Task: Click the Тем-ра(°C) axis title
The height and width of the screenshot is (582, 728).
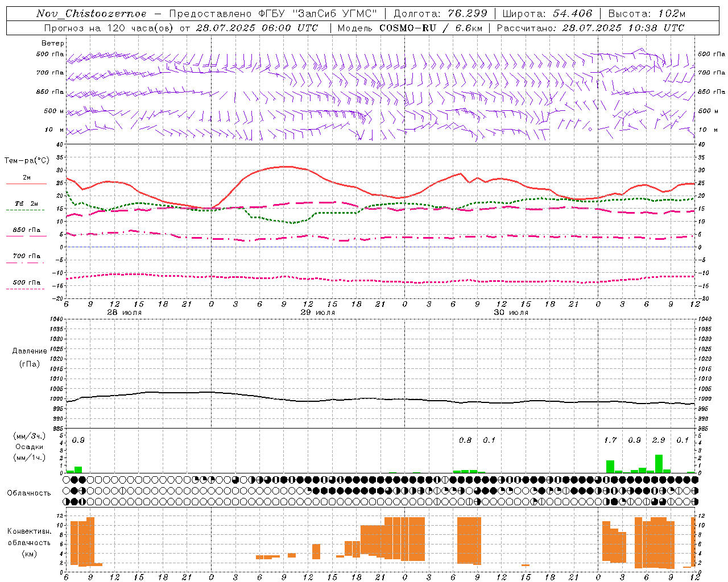Action: (x=27, y=161)
